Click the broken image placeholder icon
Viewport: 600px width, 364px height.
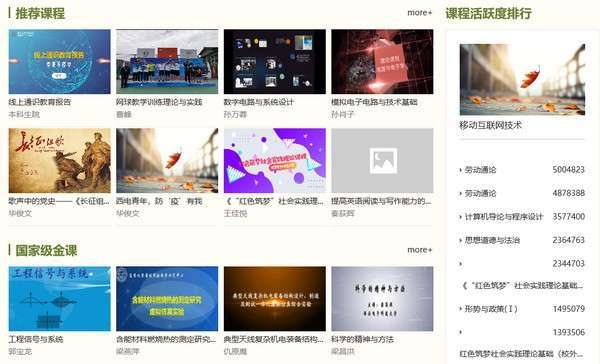click(x=383, y=161)
